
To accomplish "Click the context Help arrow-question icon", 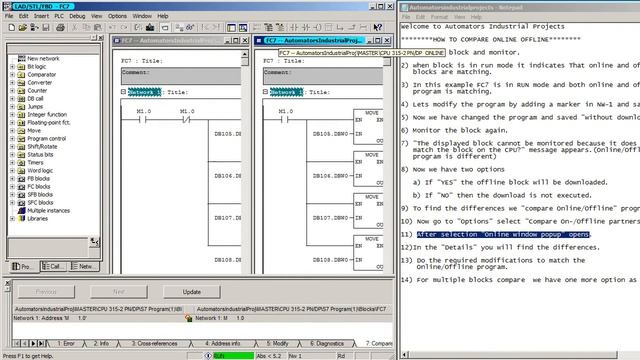I will click(378, 27).
